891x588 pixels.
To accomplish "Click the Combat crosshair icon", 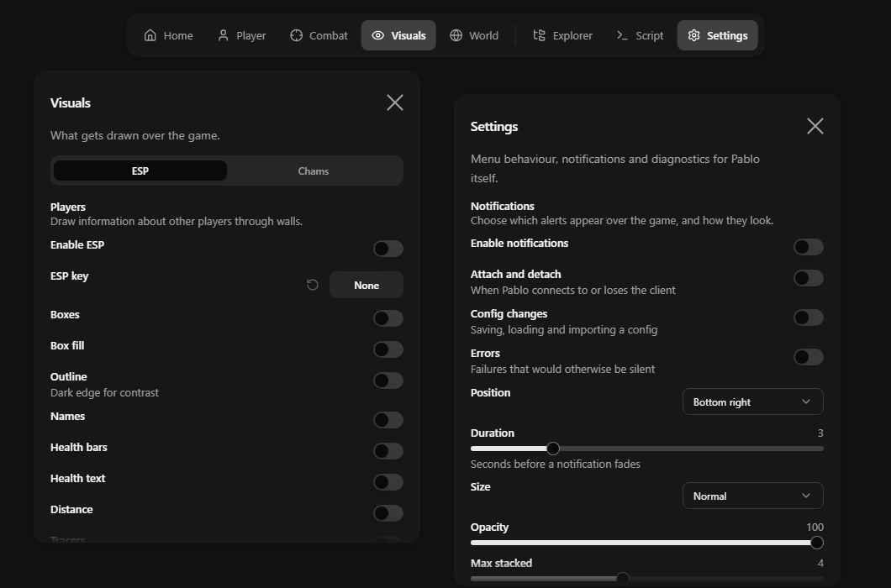I will click(x=296, y=35).
